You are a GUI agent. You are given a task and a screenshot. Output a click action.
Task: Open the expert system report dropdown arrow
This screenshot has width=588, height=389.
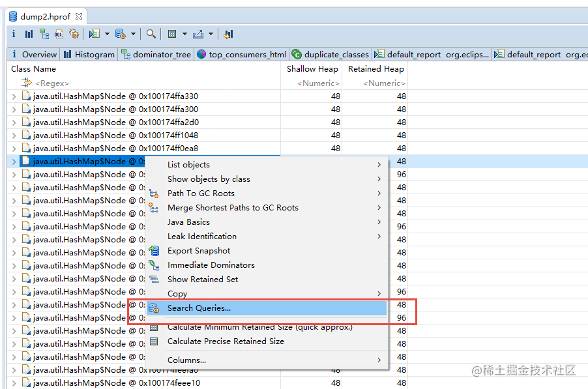coord(108,34)
